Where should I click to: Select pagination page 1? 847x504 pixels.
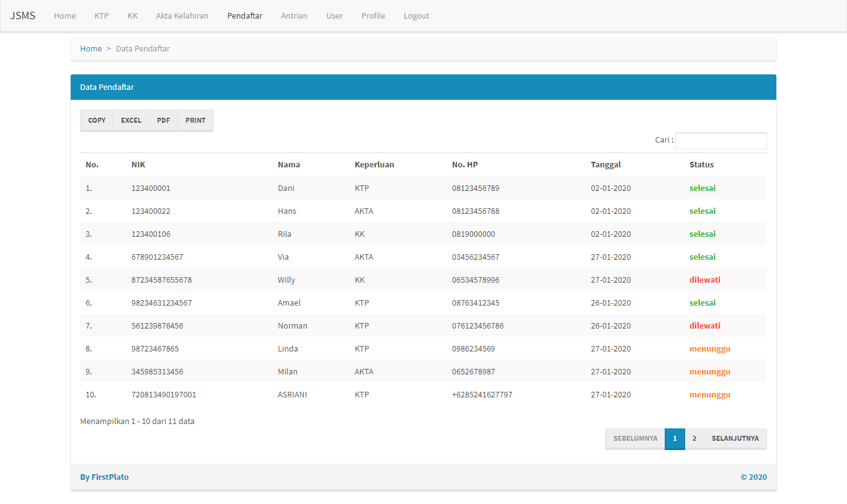tap(675, 438)
